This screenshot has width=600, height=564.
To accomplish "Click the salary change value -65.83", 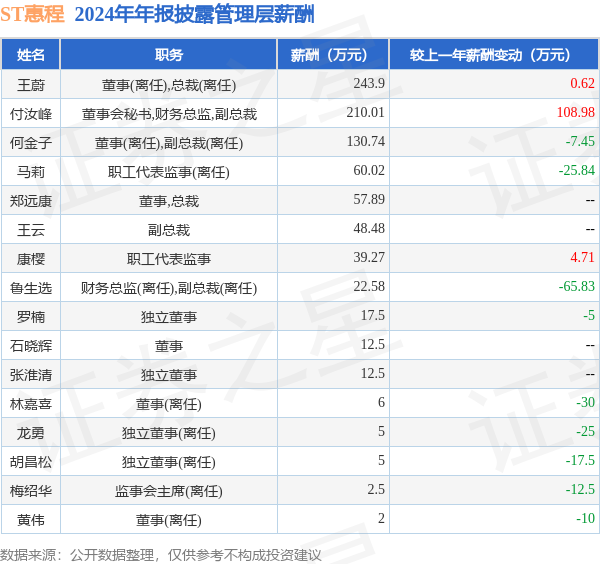I will tap(577, 286).
